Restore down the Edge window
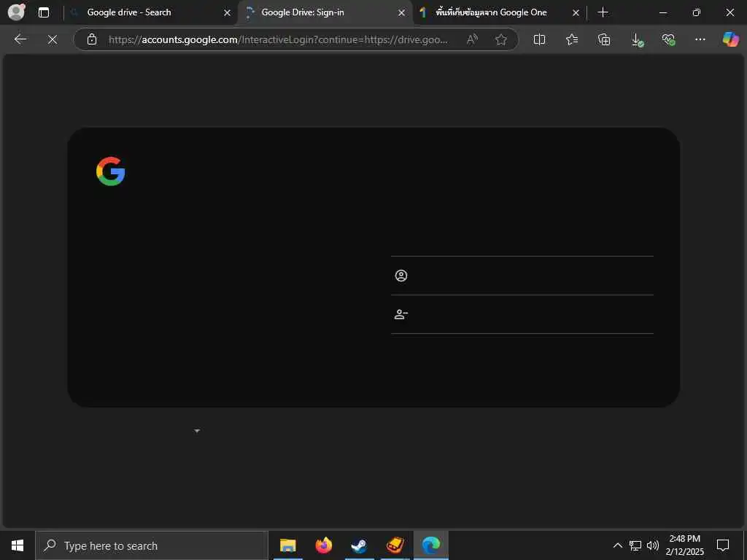The image size is (747, 560). coord(697,12)
